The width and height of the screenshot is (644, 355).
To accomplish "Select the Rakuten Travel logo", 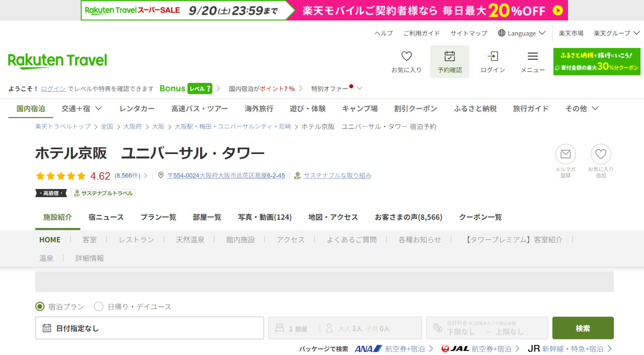I will (57, 60).
